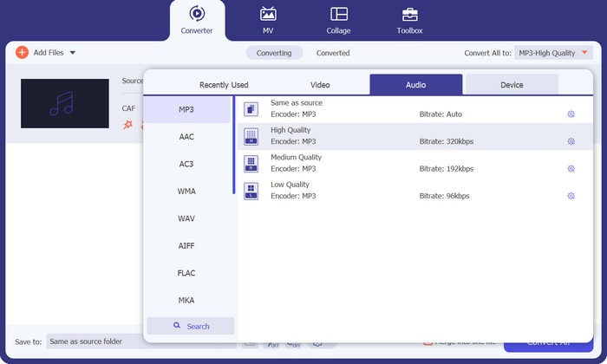Open custom settings for Medium Quality preset

[571, 169]
